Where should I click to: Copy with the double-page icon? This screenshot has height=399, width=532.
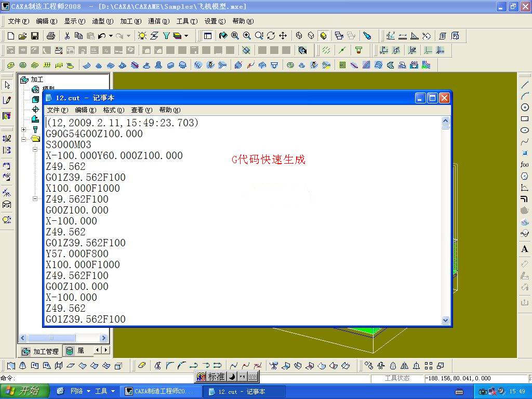[79, 36]
